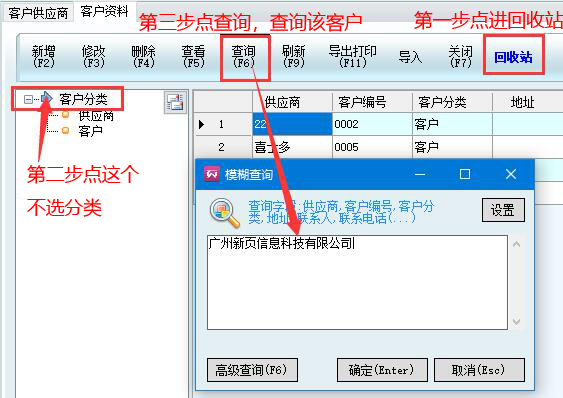This screenshot has width=563, height=398.
Task: Select the 客户 category in the tree
Action: pos(90,131)
